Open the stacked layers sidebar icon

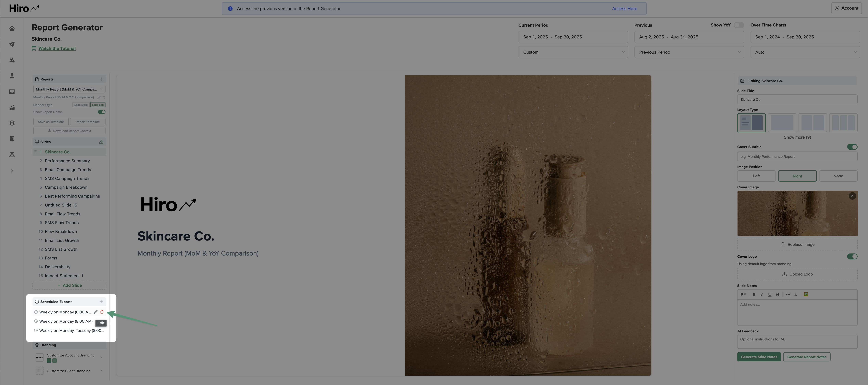12,123
